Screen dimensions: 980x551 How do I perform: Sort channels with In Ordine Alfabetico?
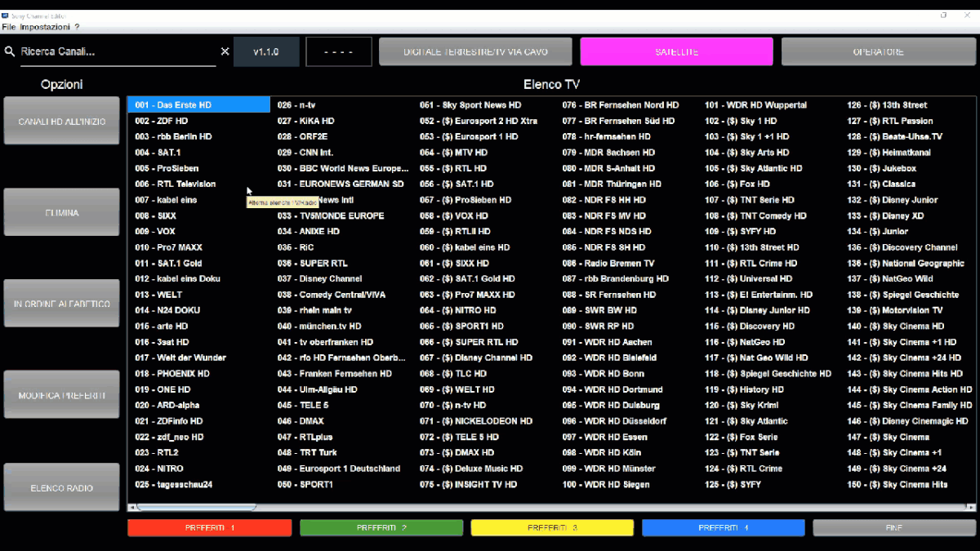[x=62, y=304]
